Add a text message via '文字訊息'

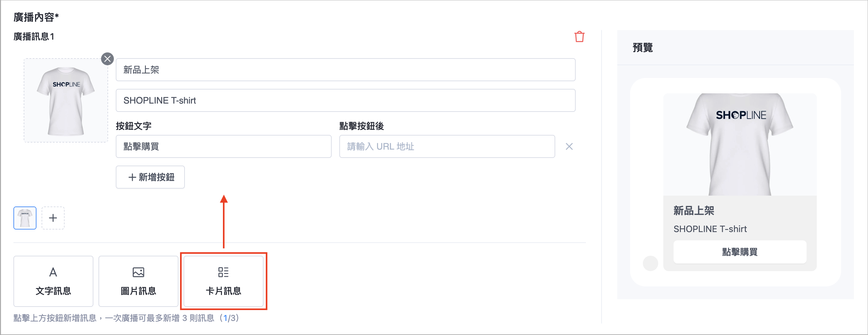[53, 281]
